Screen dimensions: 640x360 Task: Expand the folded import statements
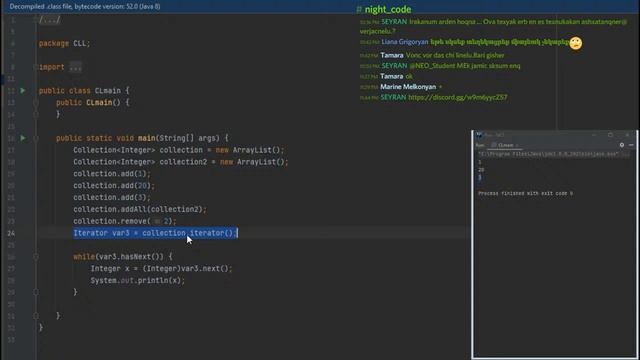(x=76, y=67)
